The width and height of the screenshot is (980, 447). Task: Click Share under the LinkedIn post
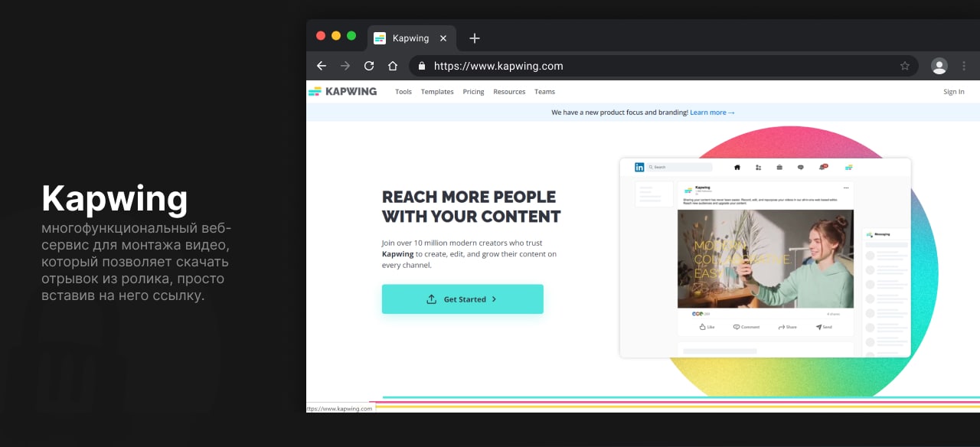click(788, 327)
